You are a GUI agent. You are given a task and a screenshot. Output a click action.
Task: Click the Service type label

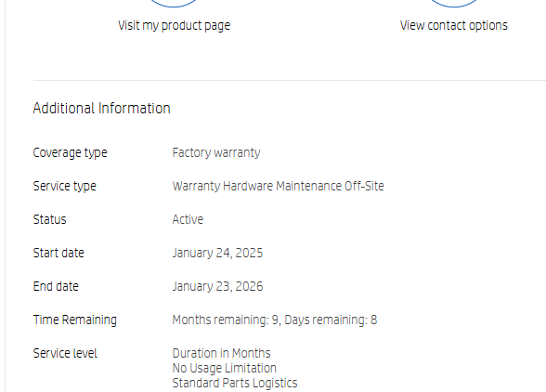[64, 187]
